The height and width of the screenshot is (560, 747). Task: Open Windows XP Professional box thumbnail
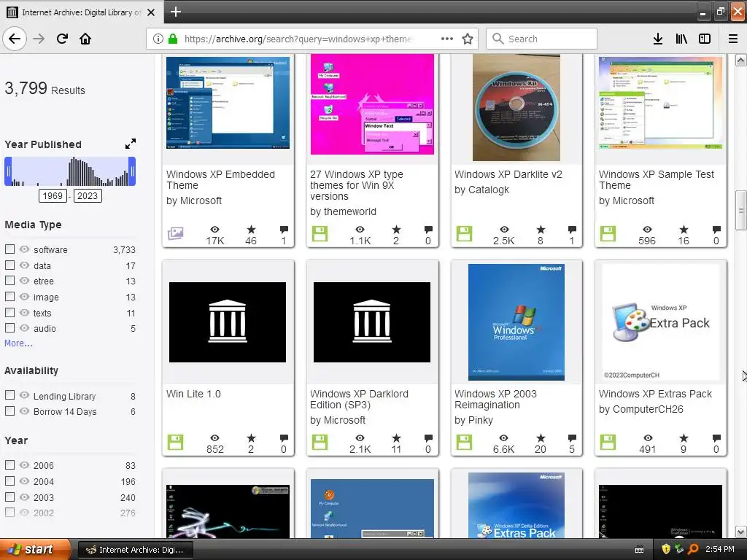tap(516, 322)
